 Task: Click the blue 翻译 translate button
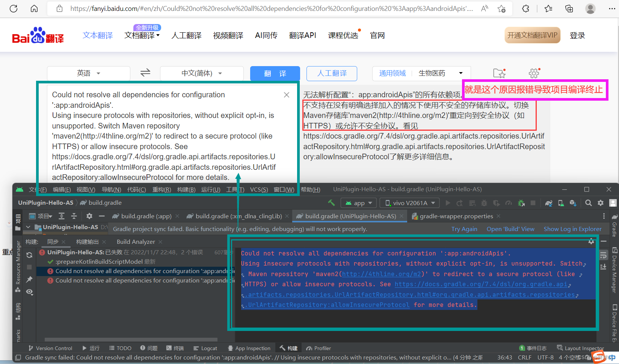(x=275, y=73)
